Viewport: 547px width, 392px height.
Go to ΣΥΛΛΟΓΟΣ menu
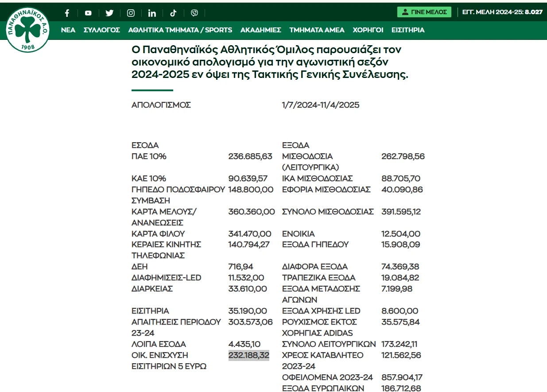[x=102, y=30]
